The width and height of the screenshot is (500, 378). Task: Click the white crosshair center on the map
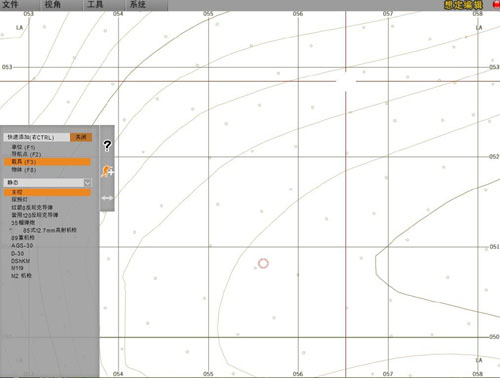[346, 81]
